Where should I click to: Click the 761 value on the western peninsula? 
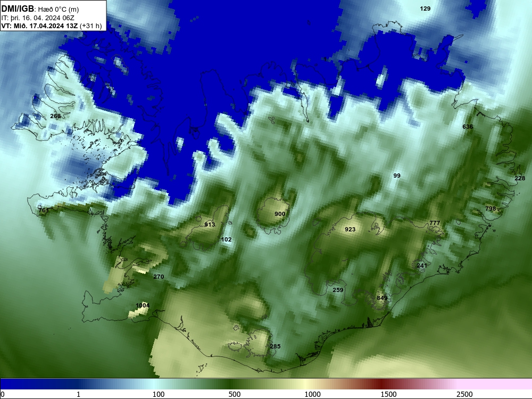43,210
